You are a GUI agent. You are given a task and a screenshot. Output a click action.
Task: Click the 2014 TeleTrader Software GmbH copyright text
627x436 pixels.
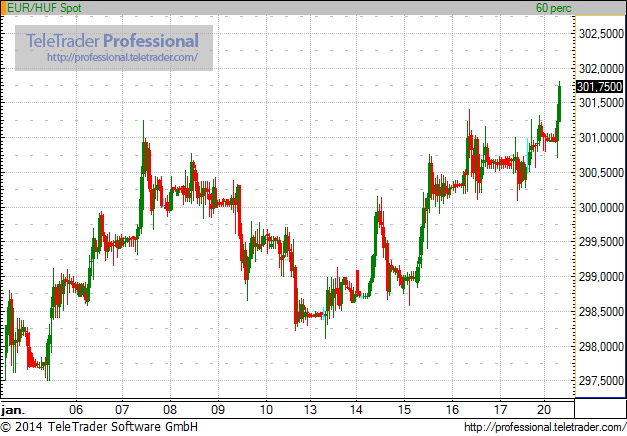tap(98, 427)
